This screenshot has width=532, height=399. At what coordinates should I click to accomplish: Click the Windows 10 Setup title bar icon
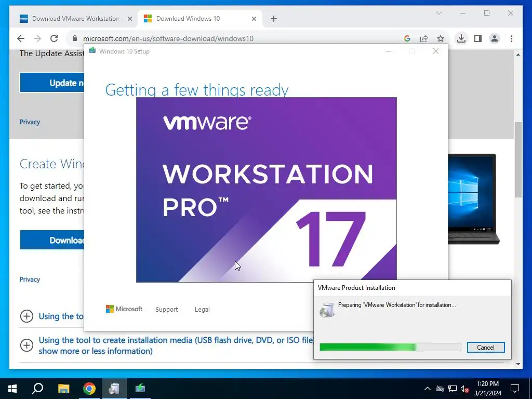(92, 51)
